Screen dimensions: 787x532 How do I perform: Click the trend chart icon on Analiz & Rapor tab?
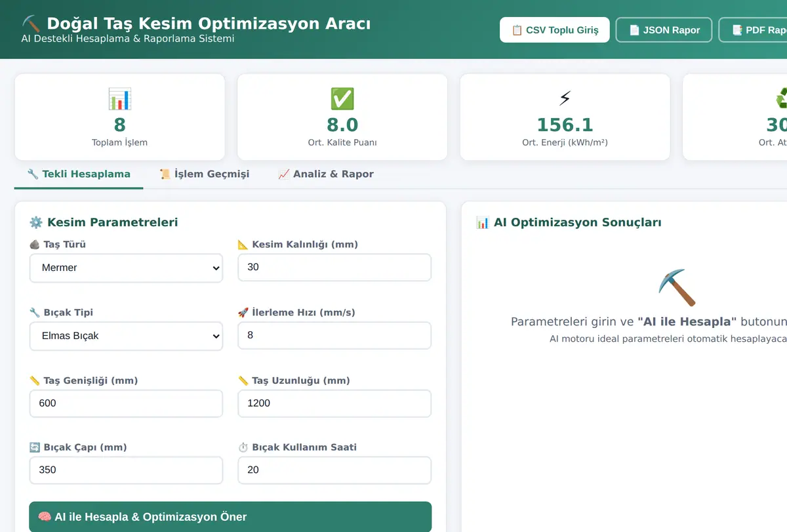tap(283, 174)
